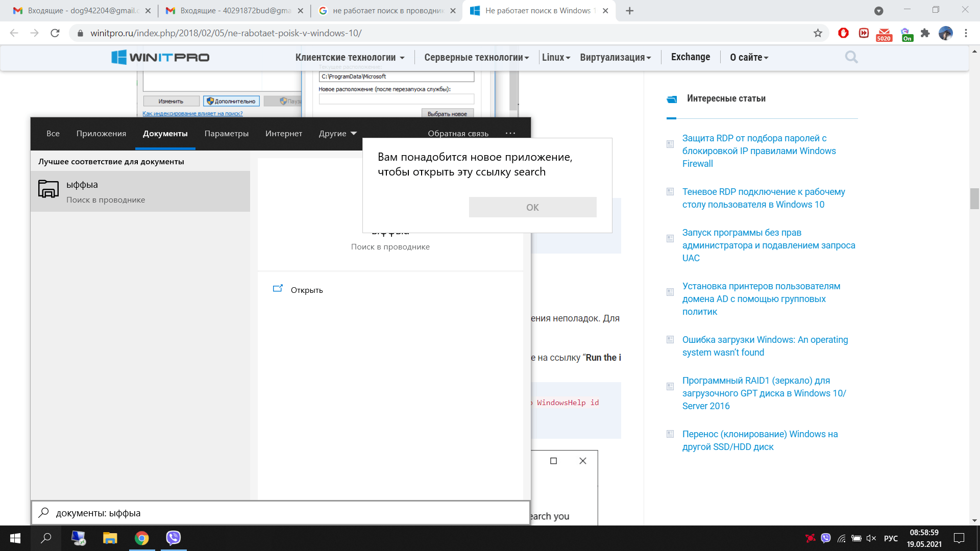
Task: Click Как индексирование влияет на поиск link
Action: pos(192,113)
